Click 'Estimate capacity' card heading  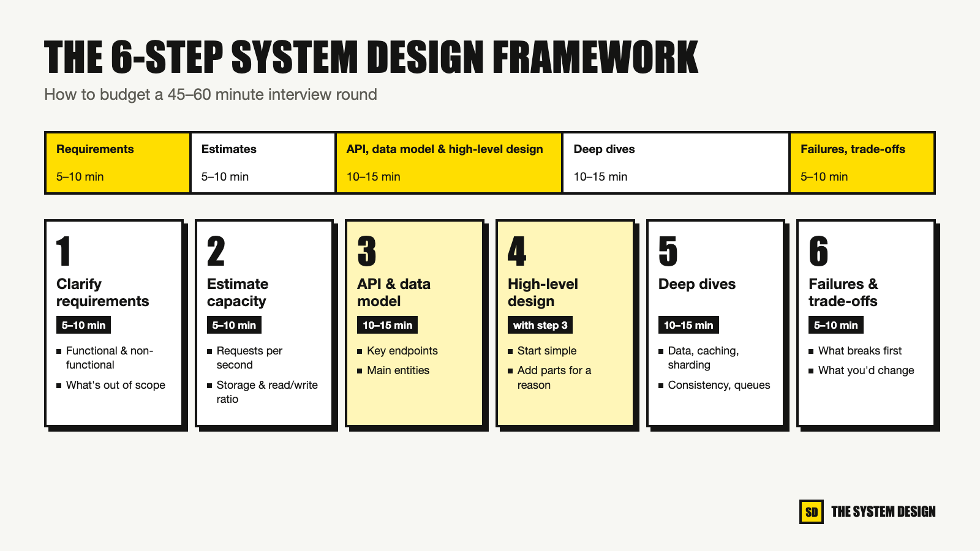238,293
